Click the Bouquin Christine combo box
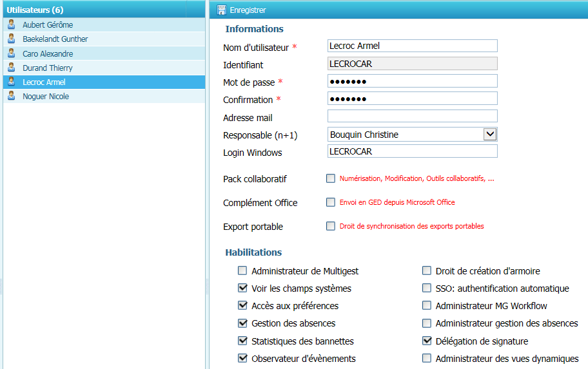Viewport: 588px width, 369px height. pos(405,134)
